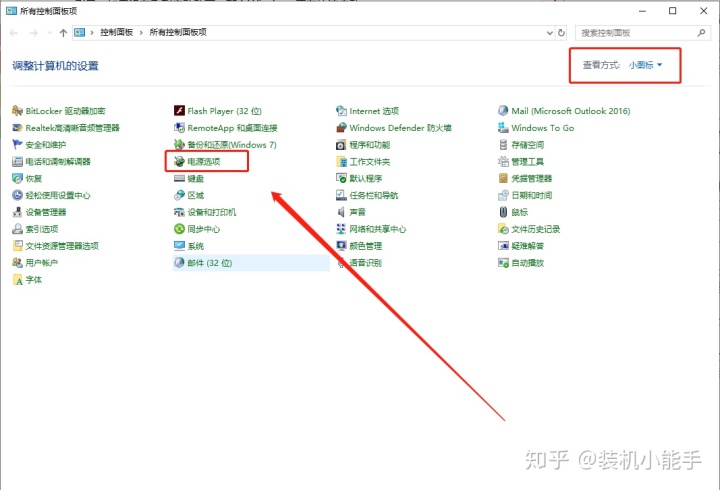
Task: Open 自动播放 link
Action: point(528,263)
